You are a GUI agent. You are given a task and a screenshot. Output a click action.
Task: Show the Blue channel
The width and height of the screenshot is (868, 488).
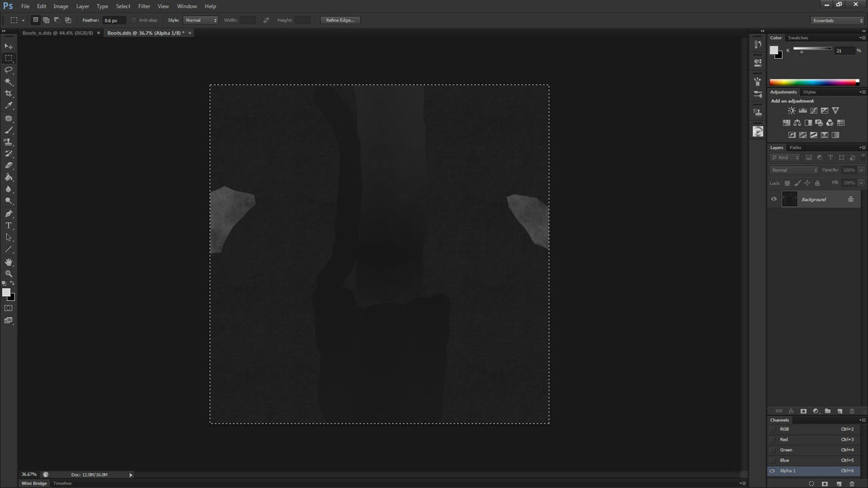tap(772, 460)
